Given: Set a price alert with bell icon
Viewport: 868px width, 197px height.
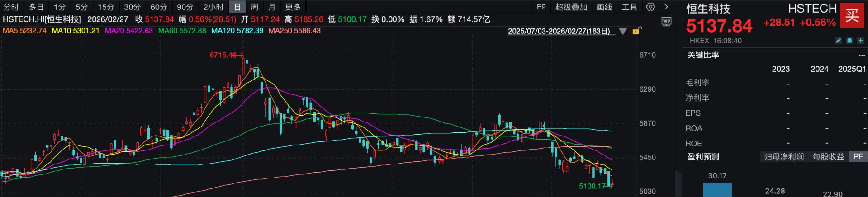Looking at the screenshot, I should 849,41.
